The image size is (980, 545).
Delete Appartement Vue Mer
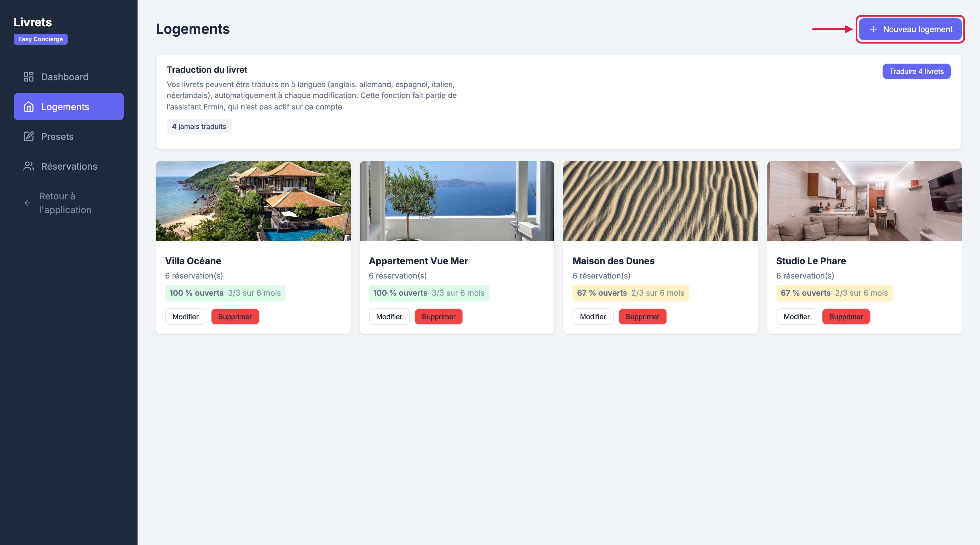click(438, 317)
